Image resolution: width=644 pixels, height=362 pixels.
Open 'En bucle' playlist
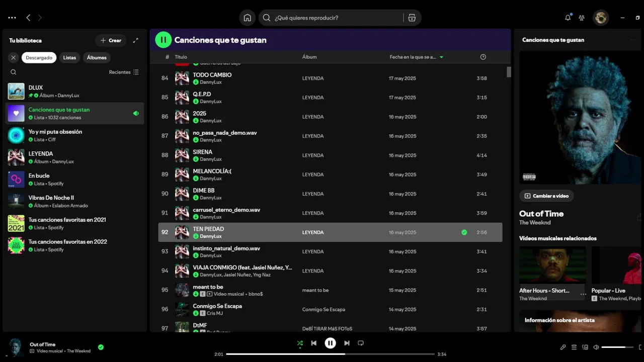[74, 179]
